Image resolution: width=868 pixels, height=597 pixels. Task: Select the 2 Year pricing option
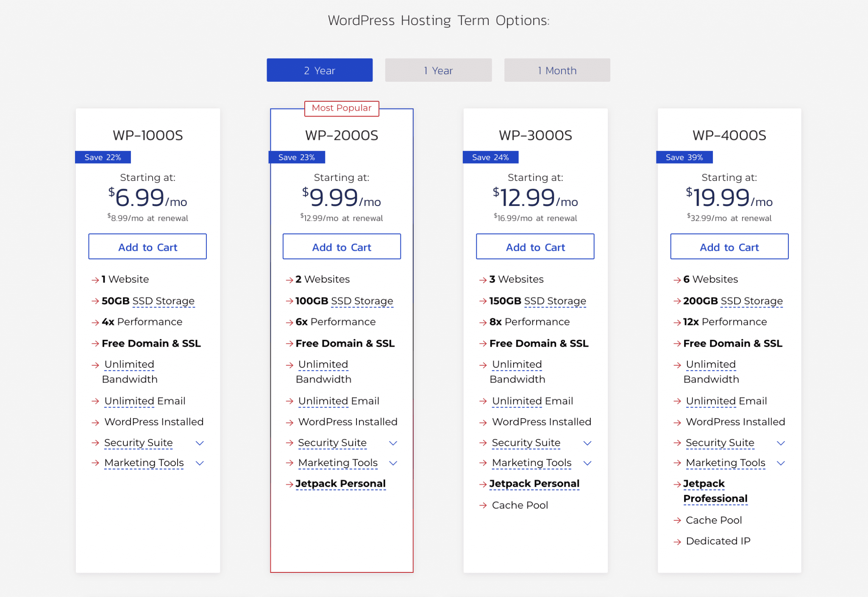coord(319,70)
